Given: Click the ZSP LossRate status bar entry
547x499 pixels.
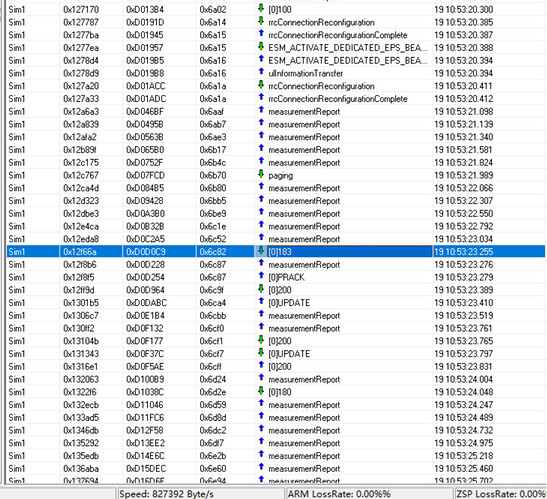Looking at the screenshot, I should 501,494.
